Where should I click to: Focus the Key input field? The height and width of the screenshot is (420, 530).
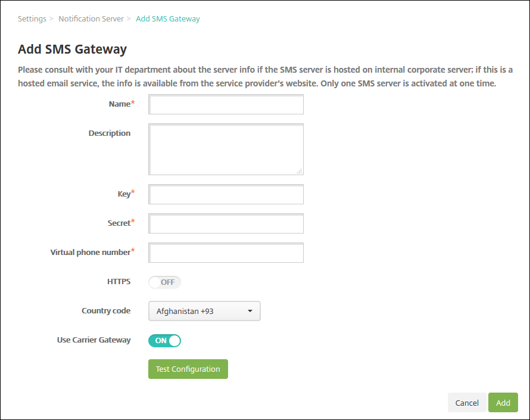click(x=226, y=194)
